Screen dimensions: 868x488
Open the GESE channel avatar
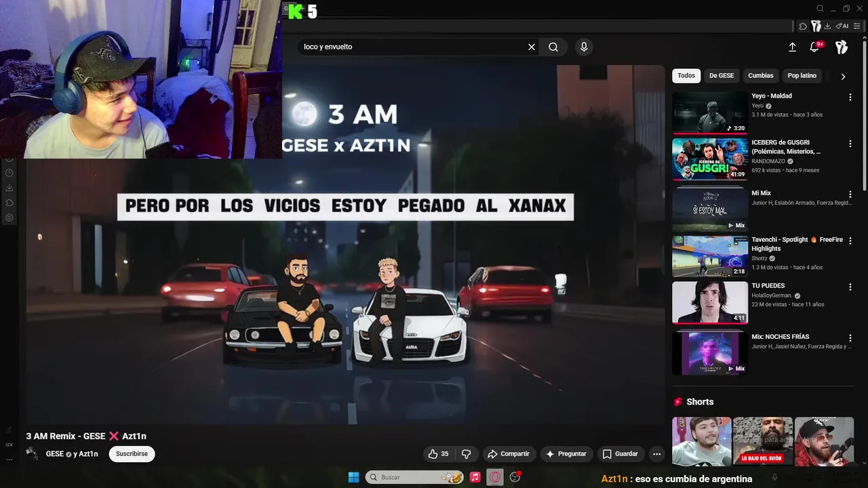[32, 453]
